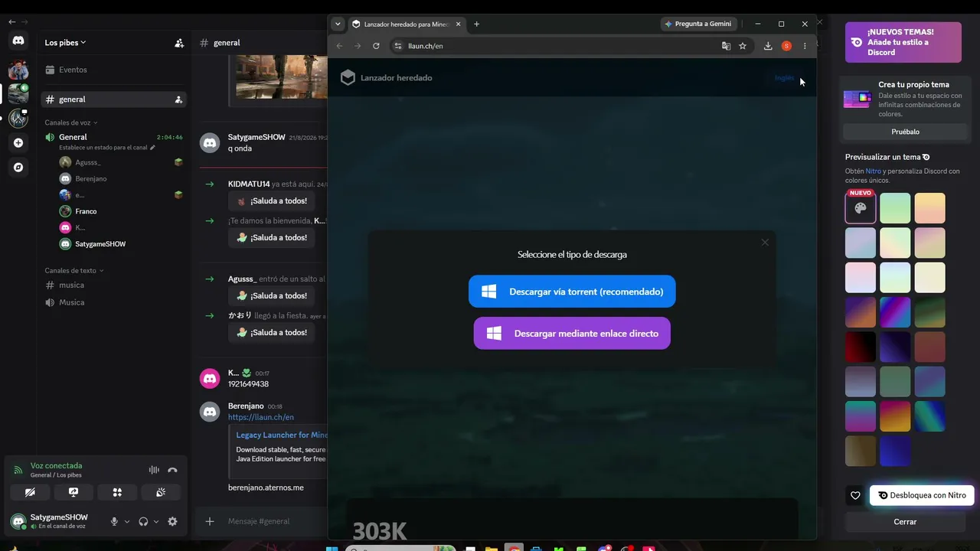Toggle the camera in voice panel

pyautogui.click(x=30, y=492)
